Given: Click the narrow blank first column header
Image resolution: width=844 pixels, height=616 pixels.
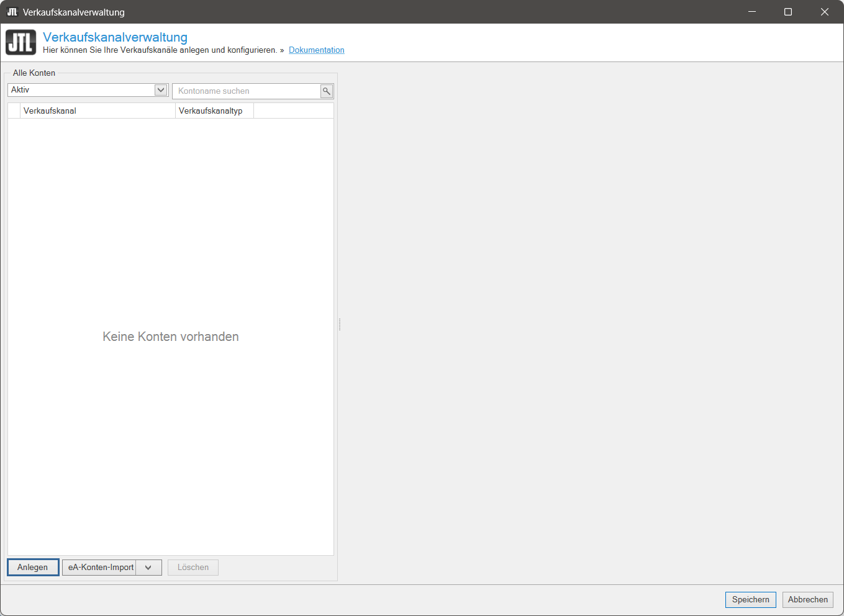Looking at the screenshot, I should [14, 111].
